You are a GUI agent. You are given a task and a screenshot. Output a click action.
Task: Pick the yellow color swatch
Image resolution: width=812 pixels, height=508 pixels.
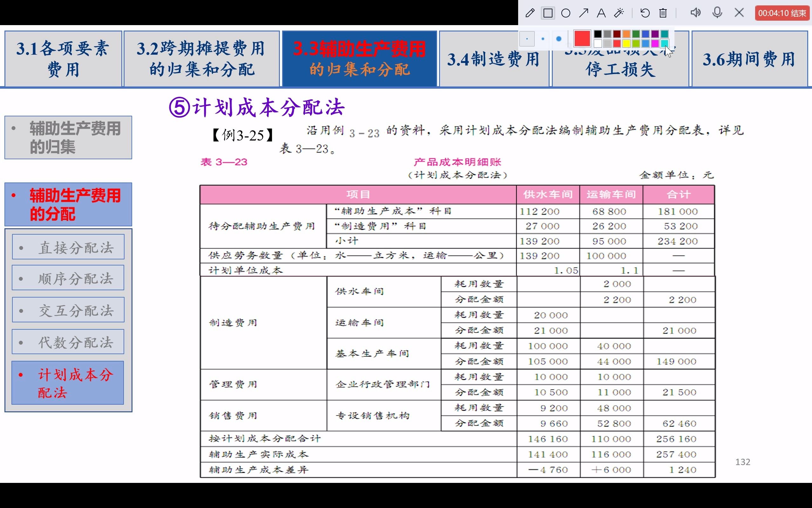(x=626, y=43)
